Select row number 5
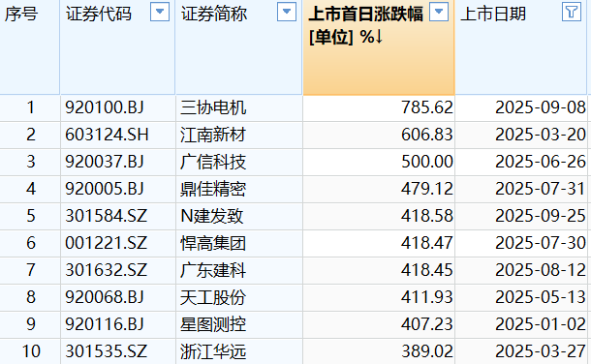This screenshot has width=591, height=364. click(31, 216)
